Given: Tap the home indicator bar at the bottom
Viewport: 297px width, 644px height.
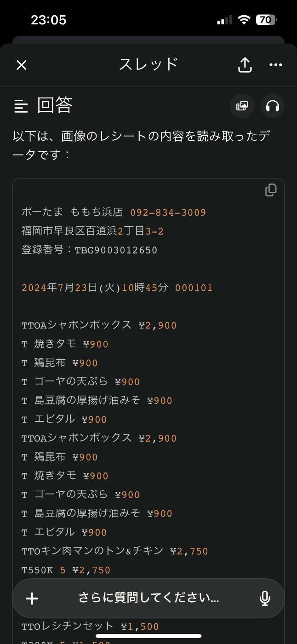Looking at the screenshot, I should tap(148, 636).
